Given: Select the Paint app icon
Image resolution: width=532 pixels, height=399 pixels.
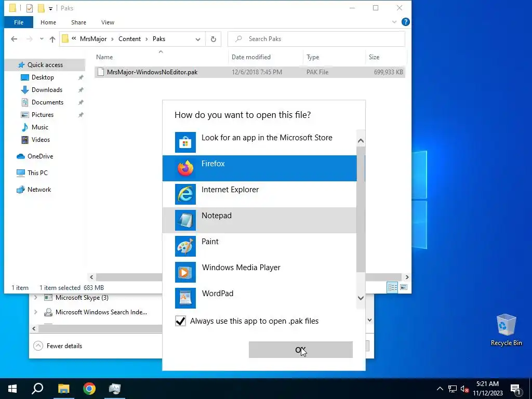Looking at the screenshot, I should [x=185, y=246].
